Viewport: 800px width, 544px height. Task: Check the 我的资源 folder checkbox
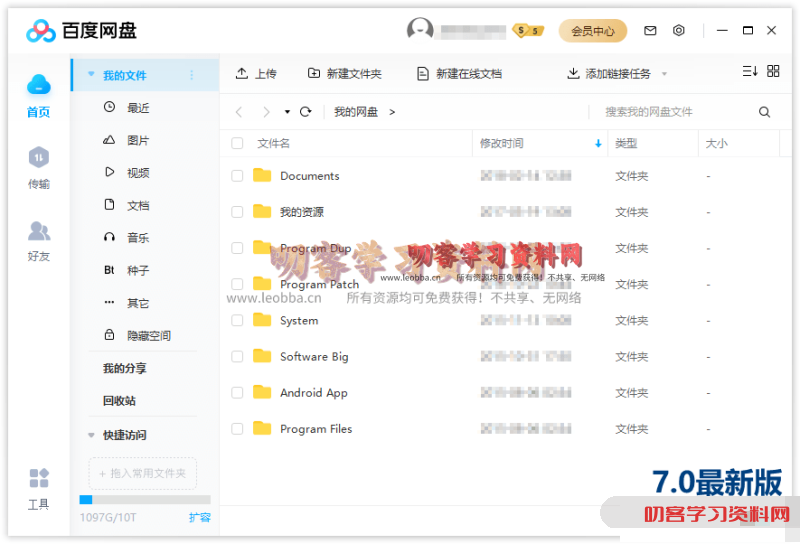pyautogui.click(x=237, y=212)
